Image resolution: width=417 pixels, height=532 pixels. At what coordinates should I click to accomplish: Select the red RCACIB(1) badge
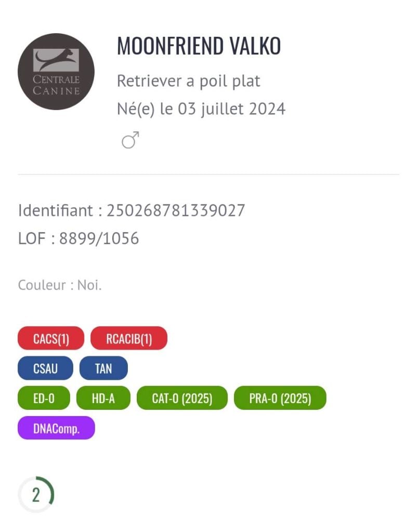coord(129,339)
